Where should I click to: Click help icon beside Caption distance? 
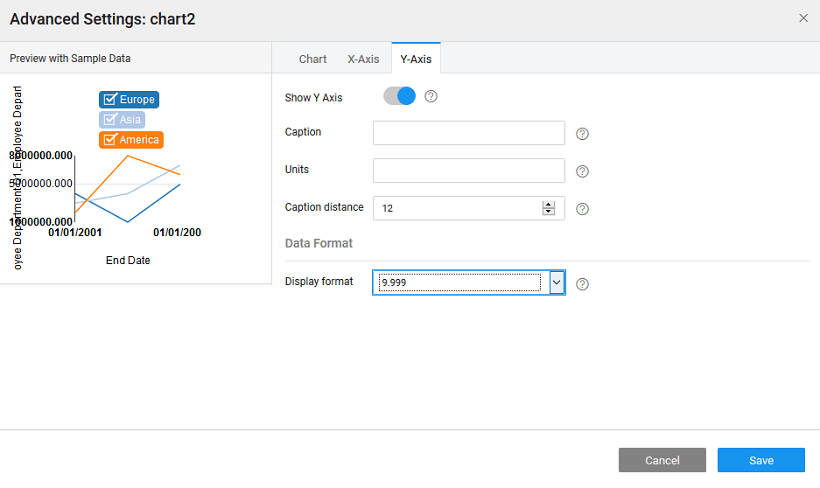[582, 209]
